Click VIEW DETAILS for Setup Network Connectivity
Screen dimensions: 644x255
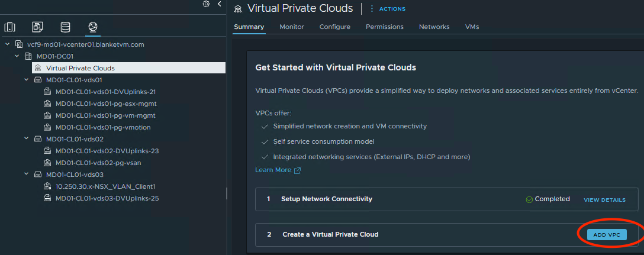point(604,200)
